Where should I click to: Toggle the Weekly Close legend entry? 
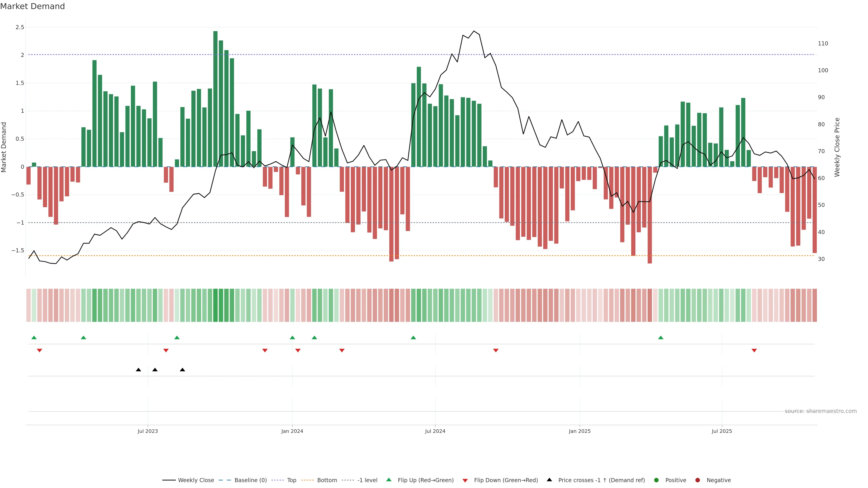pos(196,480)
